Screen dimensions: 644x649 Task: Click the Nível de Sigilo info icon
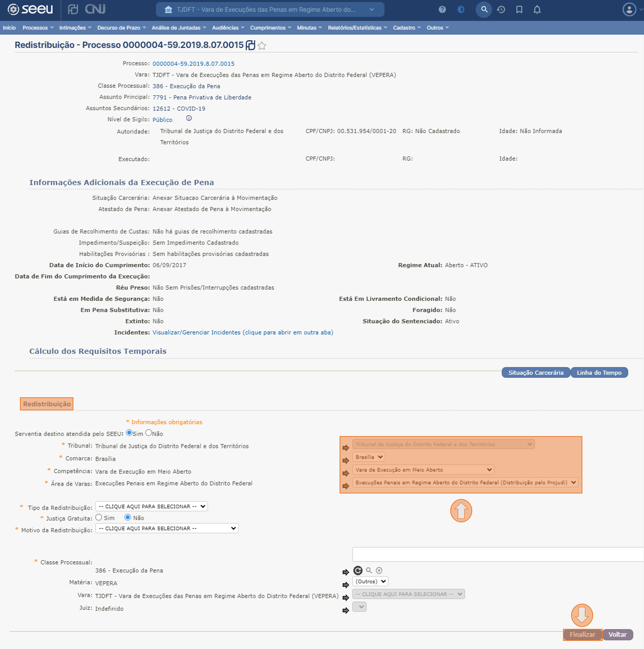[x=189, y=118]
